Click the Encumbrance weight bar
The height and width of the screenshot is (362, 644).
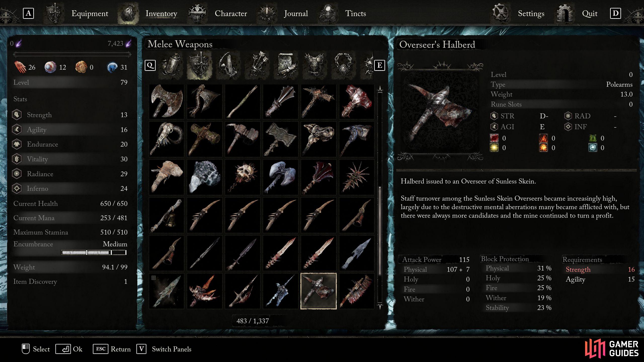(x=94, y=252)
